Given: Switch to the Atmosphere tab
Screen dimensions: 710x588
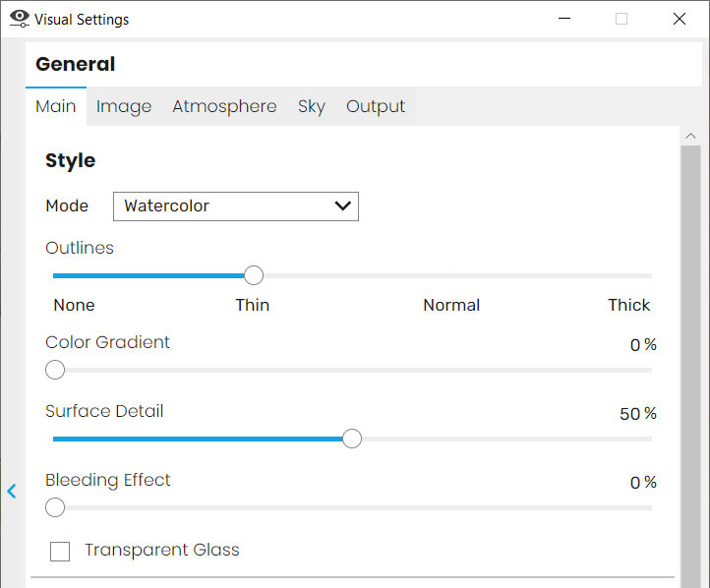Looking at the screenshot, I should tap(224, 107).
